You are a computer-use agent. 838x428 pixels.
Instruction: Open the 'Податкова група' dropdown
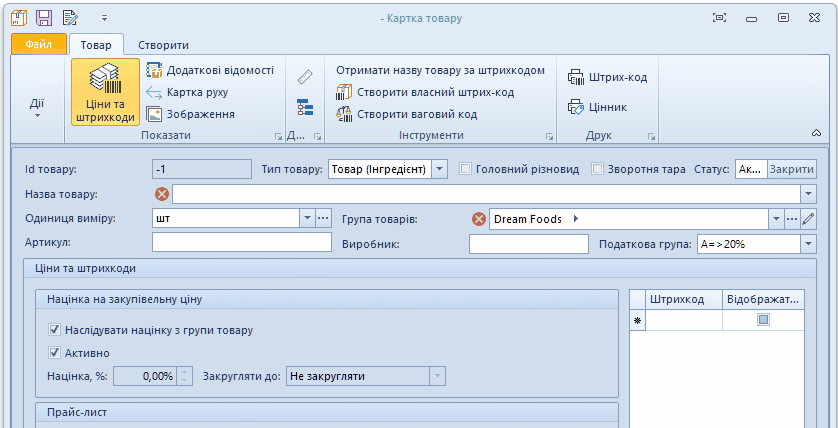(808, 243)
